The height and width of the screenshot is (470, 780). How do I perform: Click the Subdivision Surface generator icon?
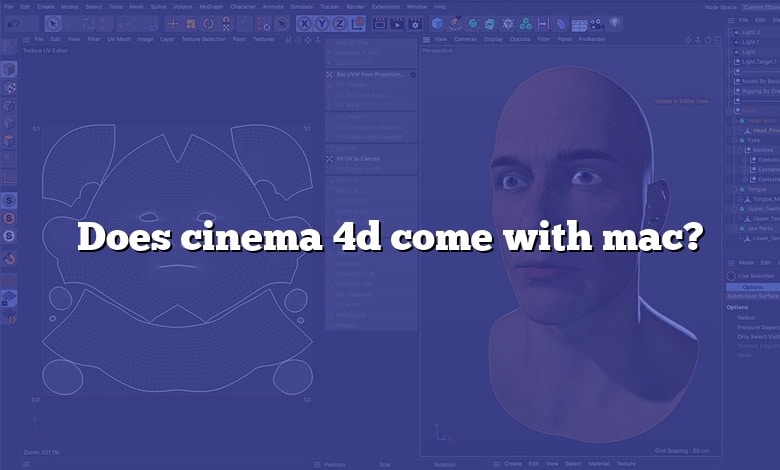pyautogui.click(x=473, y=23)
